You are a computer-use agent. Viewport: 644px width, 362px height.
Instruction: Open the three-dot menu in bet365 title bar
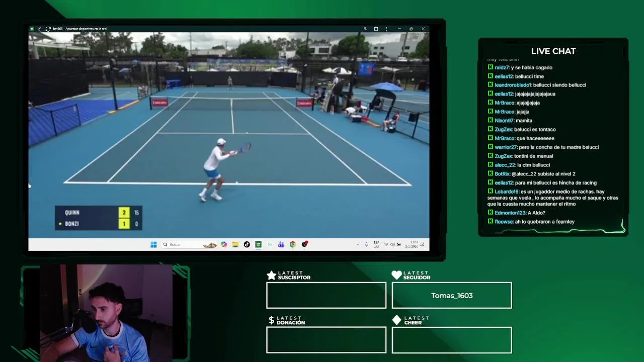pyautogui.click(x=386, y=29)
